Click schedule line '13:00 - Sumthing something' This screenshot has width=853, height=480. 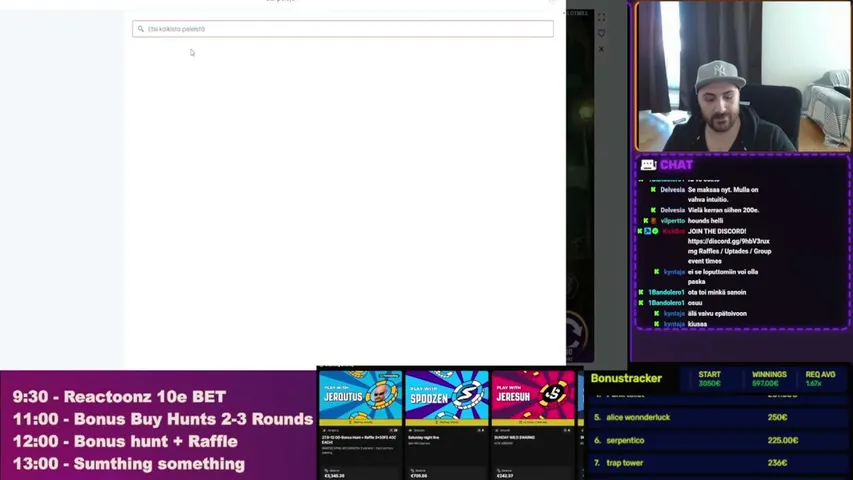(x=128, y=464)
